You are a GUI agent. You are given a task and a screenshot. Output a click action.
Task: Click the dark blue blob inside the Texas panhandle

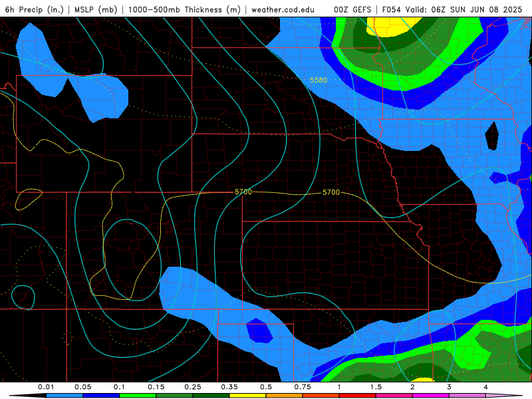[x=259, y=331]
